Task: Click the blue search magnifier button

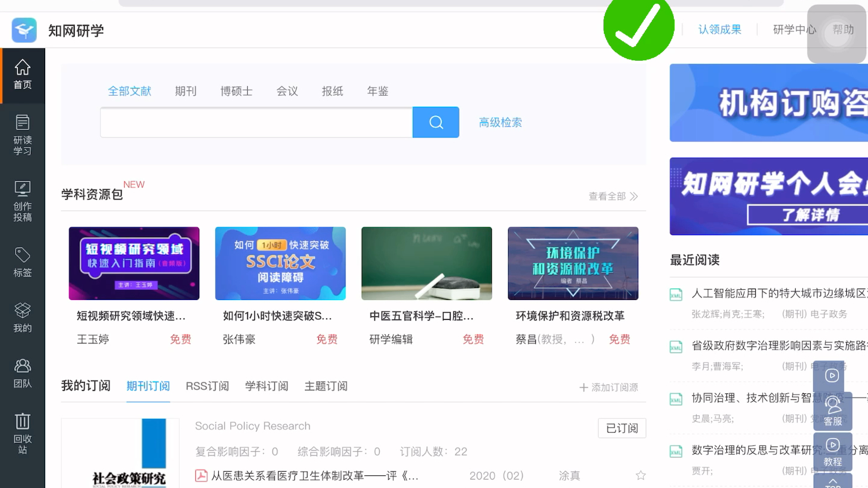Action: (436, 122)
